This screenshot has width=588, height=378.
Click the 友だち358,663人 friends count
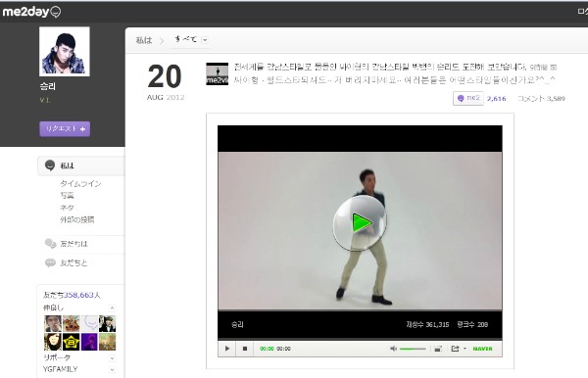[x=72, y=295]
